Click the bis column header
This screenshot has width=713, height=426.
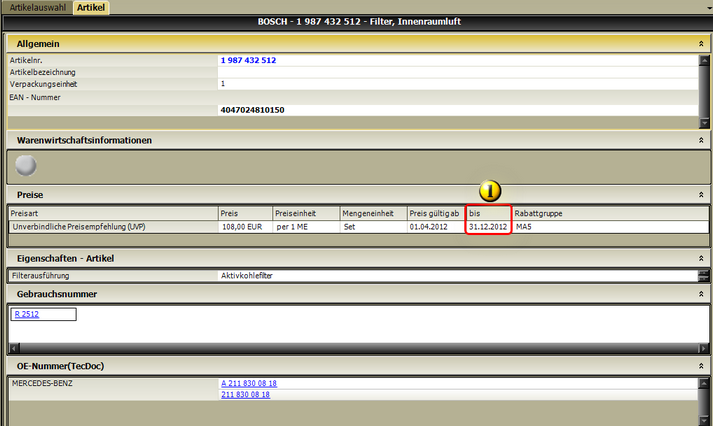(x=489, y=213)
